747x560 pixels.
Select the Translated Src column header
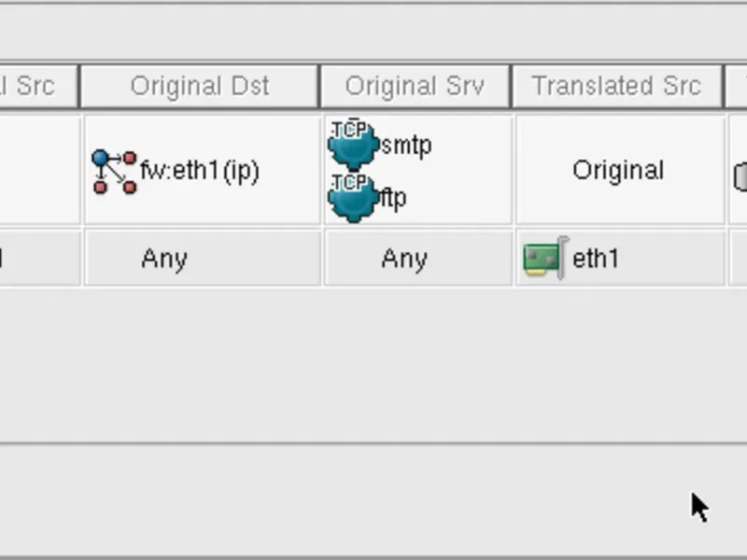[616, 87]
